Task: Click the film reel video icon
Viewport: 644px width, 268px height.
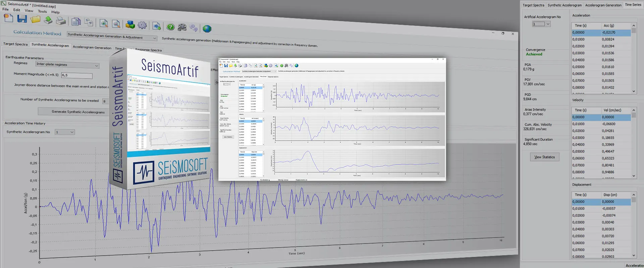Action: coord(182,27)
